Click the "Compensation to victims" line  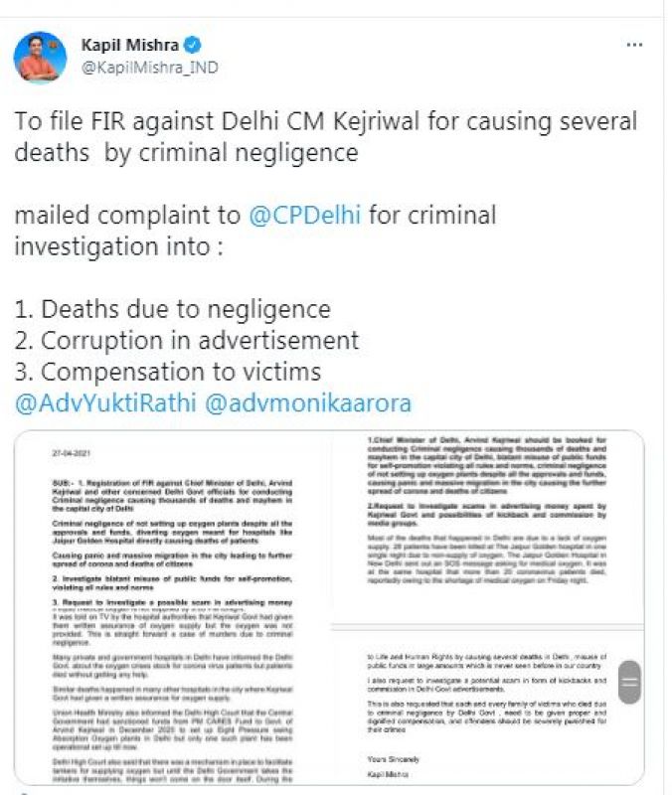pos(168,372)
